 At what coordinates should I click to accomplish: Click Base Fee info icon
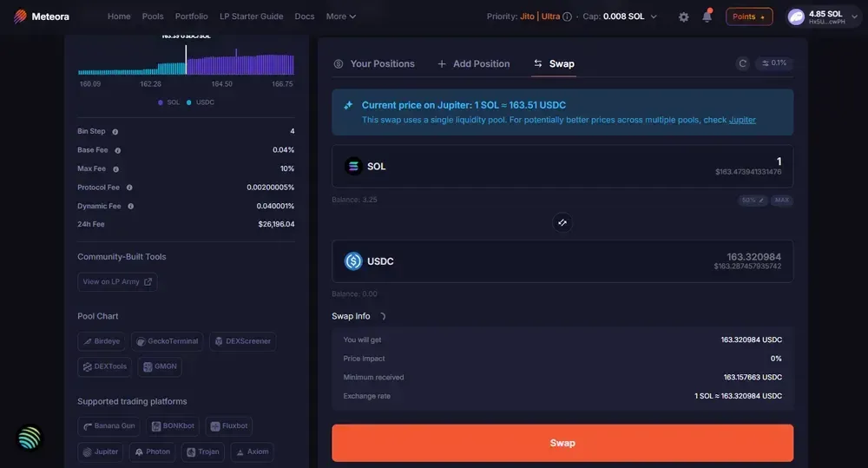pos(117,150)
